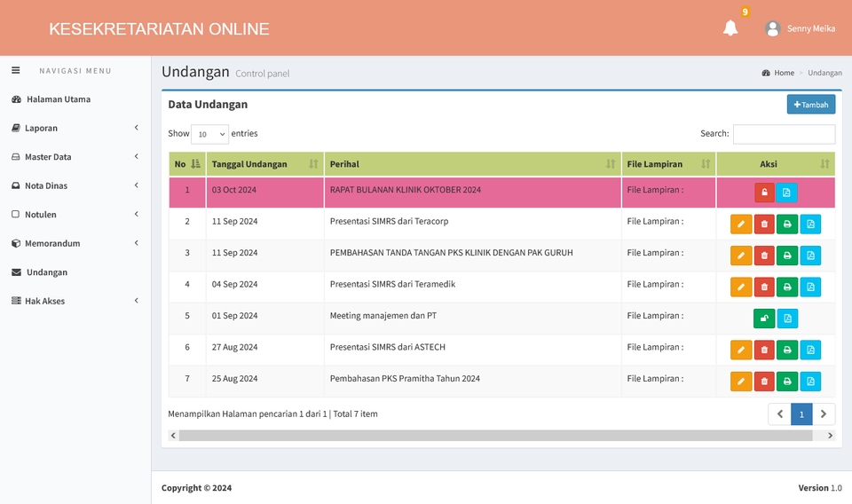Edit Pembahasan PKS Pramitha Tahun 2024
852x504 pixels.
pos(740,382)
